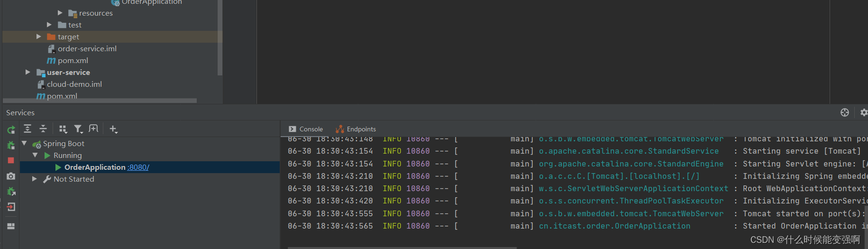This screenshot has width=868, height=249.
Task: Click the layout icon in Services sidebar
Action: coord(11,226)
